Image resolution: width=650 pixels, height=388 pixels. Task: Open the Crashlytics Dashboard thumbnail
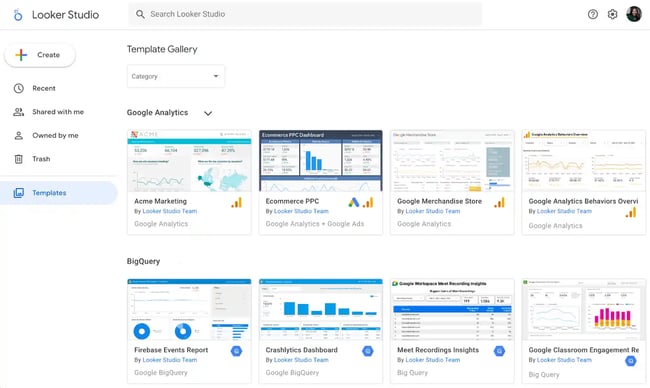tap(320, 310)
